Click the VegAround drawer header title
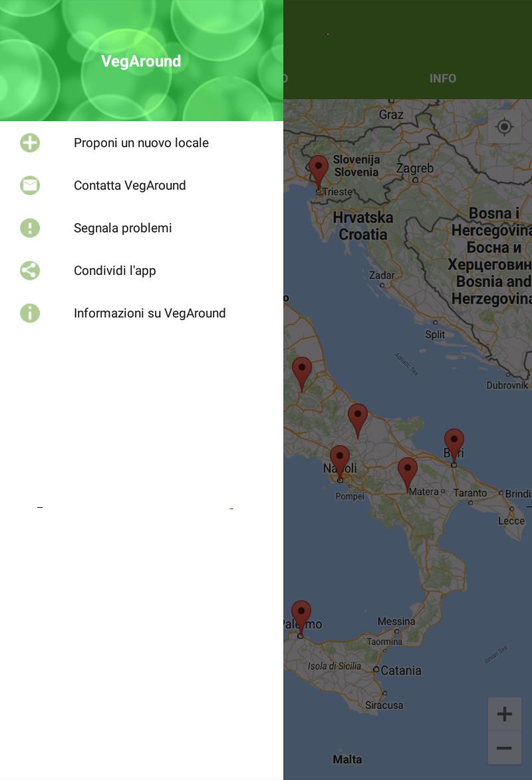This screenshot has height=780, width=532. click(x=141, y=61)
